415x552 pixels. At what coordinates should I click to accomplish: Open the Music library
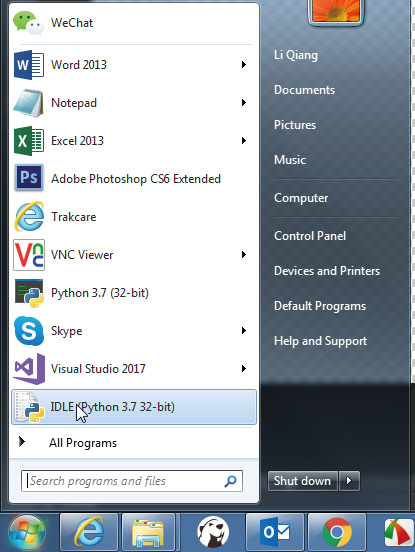tap(290, 160)
